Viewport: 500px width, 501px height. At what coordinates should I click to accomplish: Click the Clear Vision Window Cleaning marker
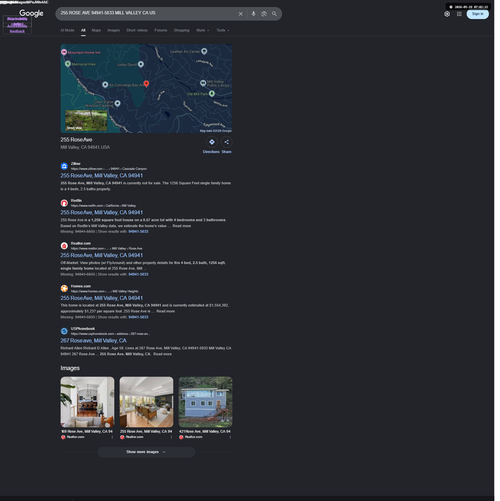point(117,103)
